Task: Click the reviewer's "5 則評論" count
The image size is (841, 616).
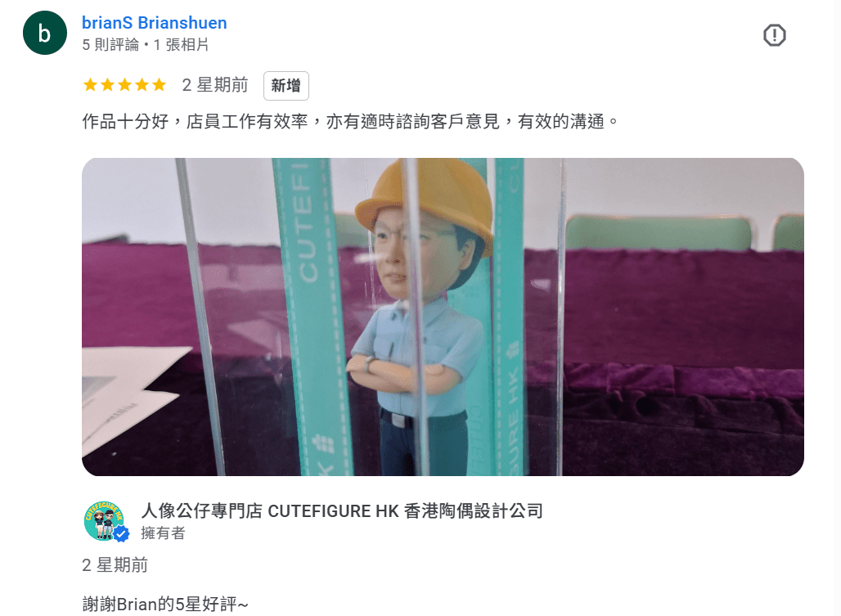Action: coord(110,44)
